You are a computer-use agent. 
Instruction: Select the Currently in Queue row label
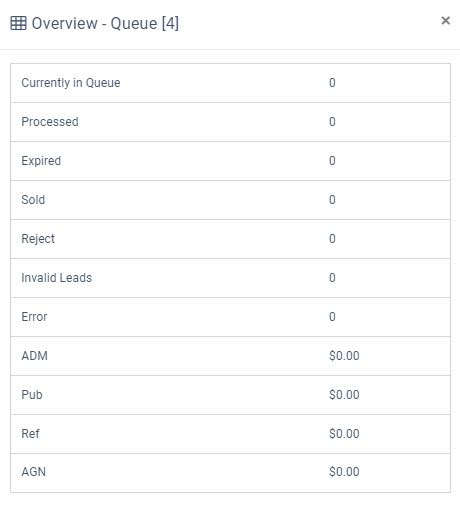click(x=71, y=83)
